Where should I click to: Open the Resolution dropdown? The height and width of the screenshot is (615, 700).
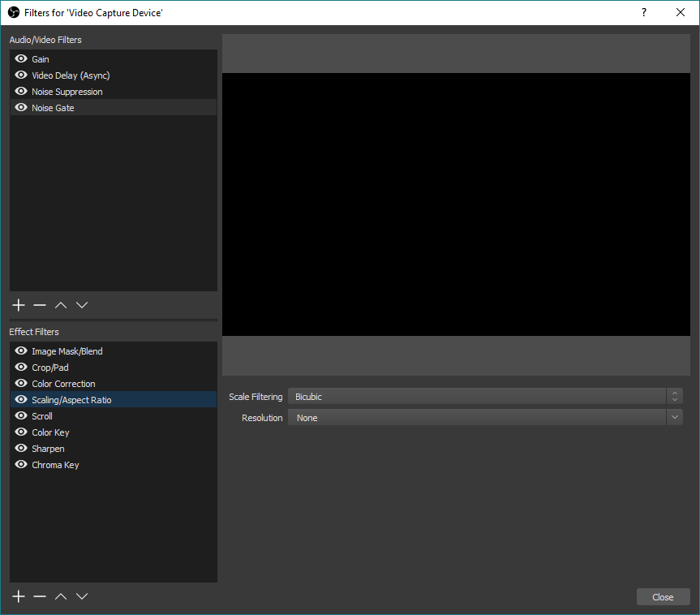[483, 417]
